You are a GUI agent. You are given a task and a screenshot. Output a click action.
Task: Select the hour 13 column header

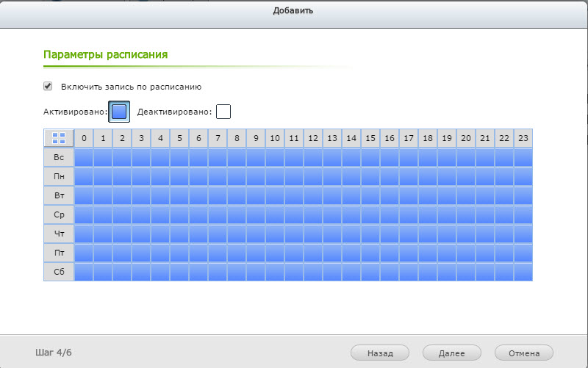tap(332, 138)
